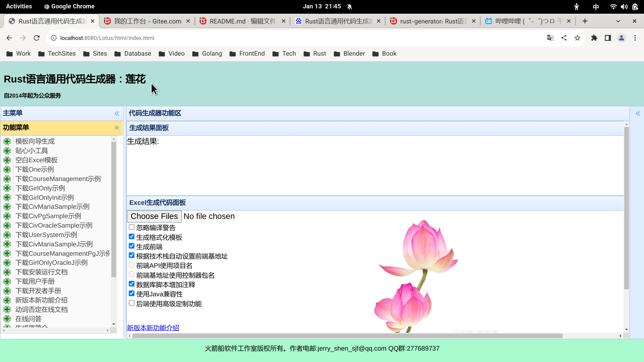Screen dimensions: 644x362
Task: Click the plus icon beside 模板向导生成
Action: pos(7,141)
